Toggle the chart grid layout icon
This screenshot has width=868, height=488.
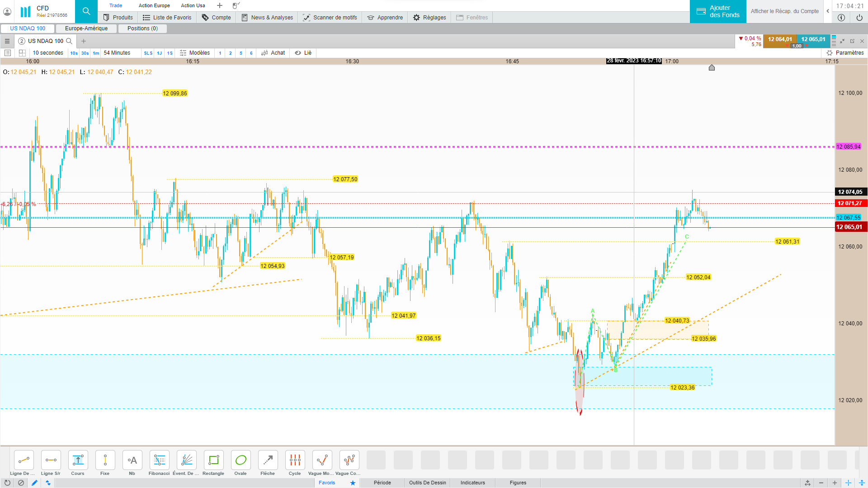22,53
